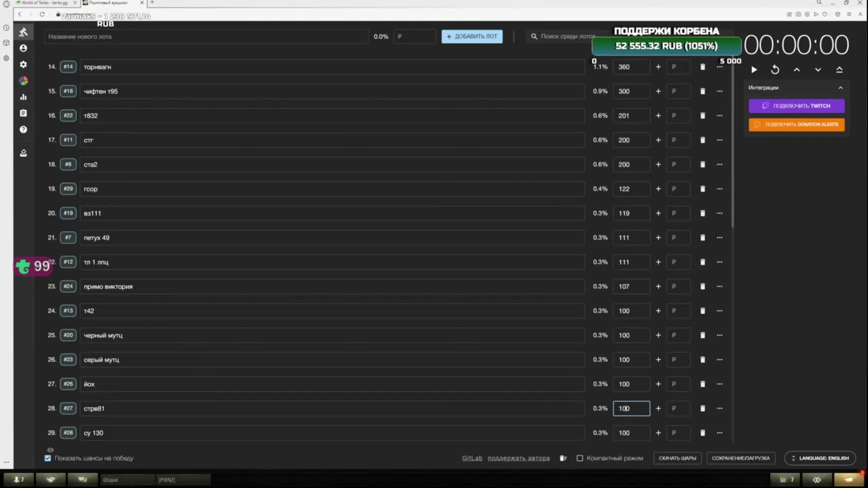868x488 pixels.
Task: Click the user/profile sidebar icon
Action: tap(23, 48)
